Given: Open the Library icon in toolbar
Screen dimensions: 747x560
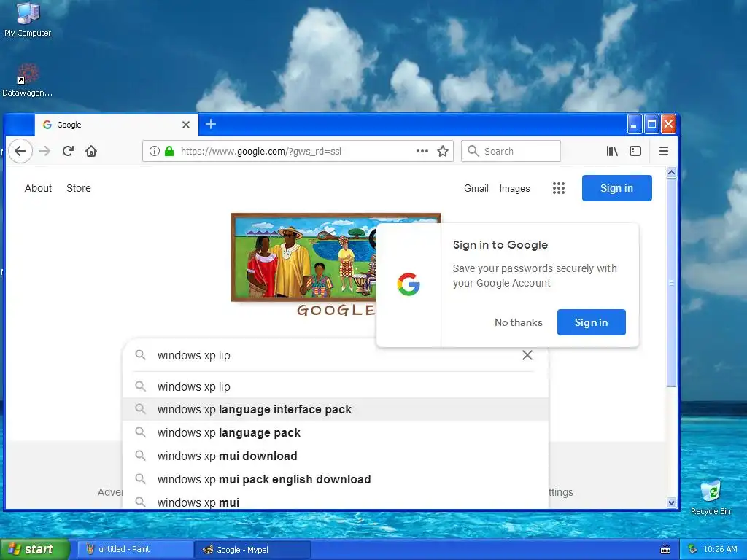Looking at the screenshot, I should coord(612,152).
